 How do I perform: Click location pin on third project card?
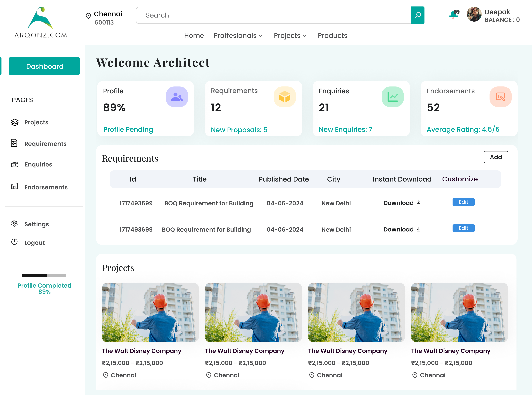pos(312,375)
